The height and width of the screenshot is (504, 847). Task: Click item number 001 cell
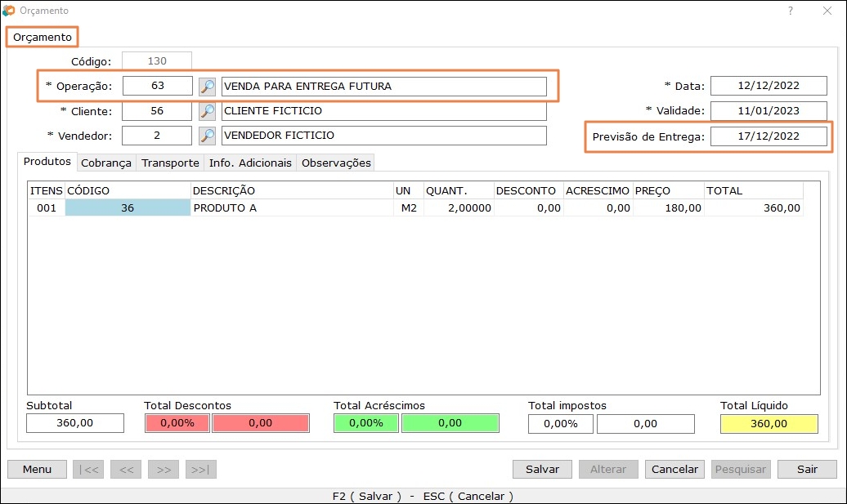47,207
